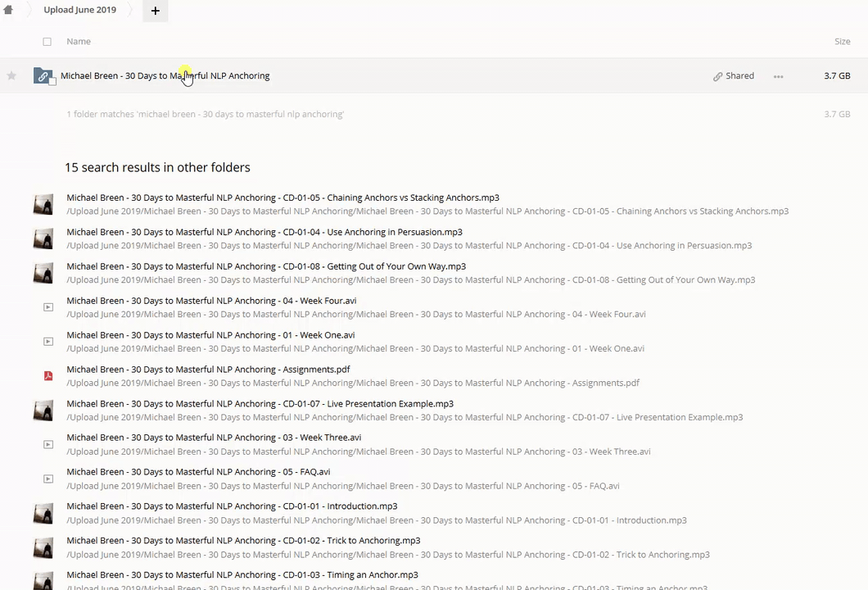This screenshot has width=868, height=590.
Task: Click video icon for 04 - Week Four.avi
Action: coord(48,307)
